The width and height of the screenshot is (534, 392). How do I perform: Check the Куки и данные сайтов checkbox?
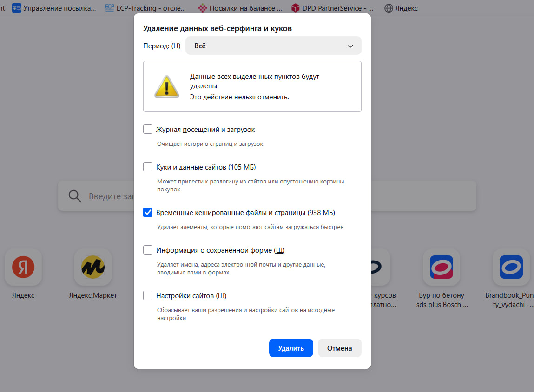coord(148,167)
